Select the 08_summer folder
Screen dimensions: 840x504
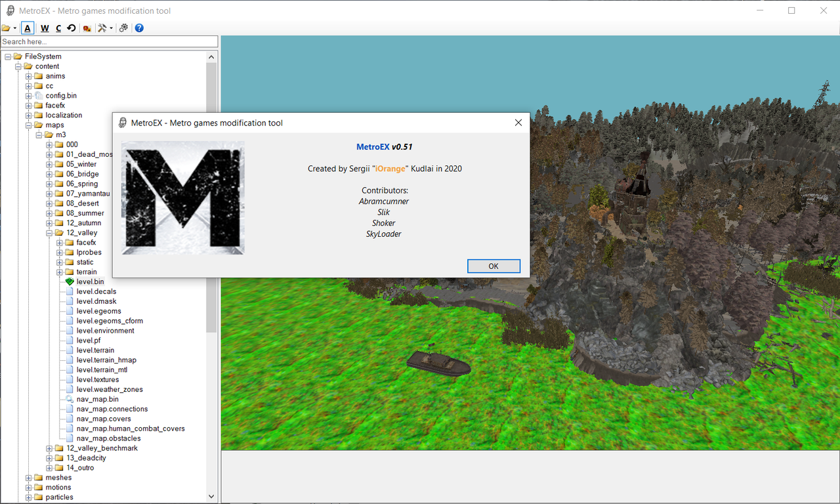[85, 213]
